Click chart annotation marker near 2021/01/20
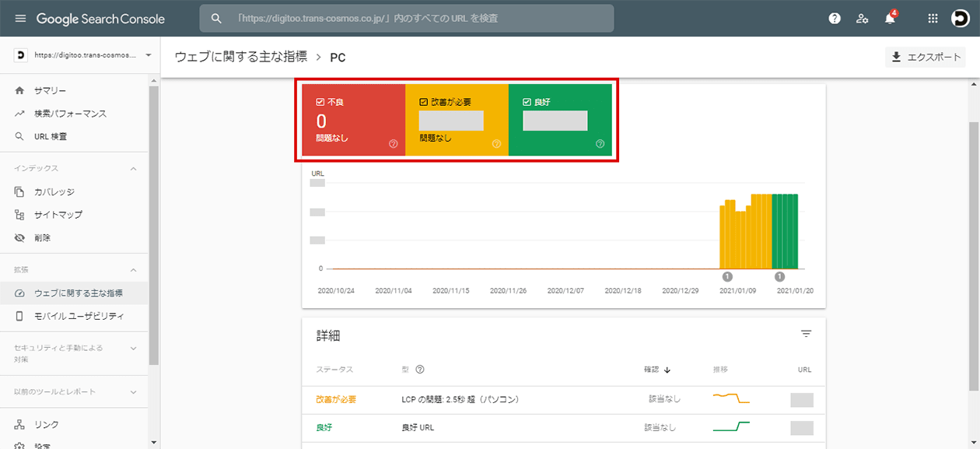Screen dimensions: 980x449 click(779, 276)
